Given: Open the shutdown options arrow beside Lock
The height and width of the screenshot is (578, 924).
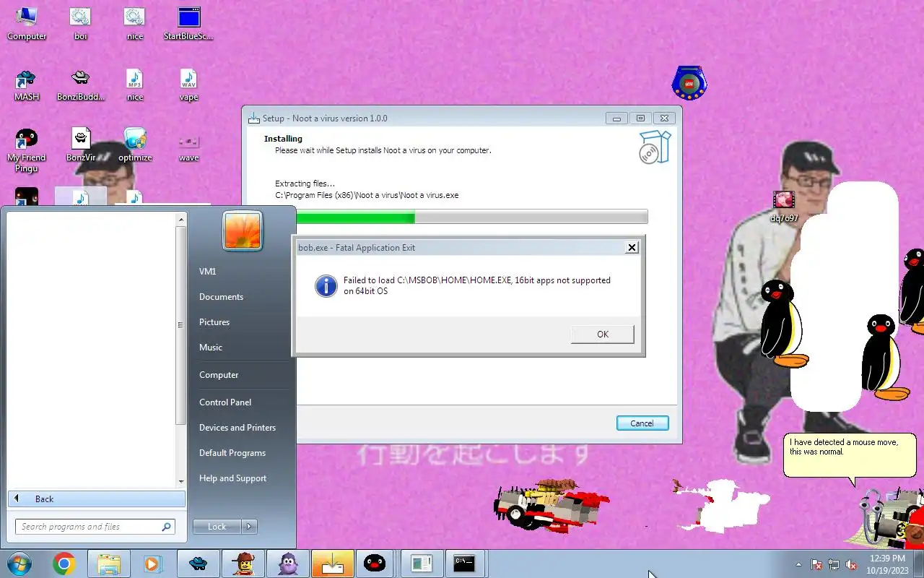Looking at the screenshot, I should tap(249, 527).
